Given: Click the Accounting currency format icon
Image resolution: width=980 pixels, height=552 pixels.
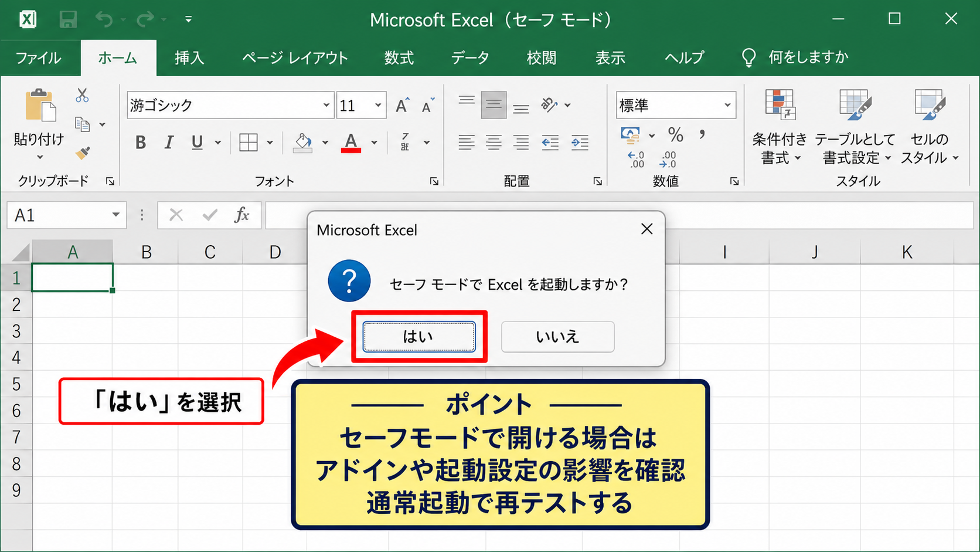Looking at the screenshot, I should (631, 136).
